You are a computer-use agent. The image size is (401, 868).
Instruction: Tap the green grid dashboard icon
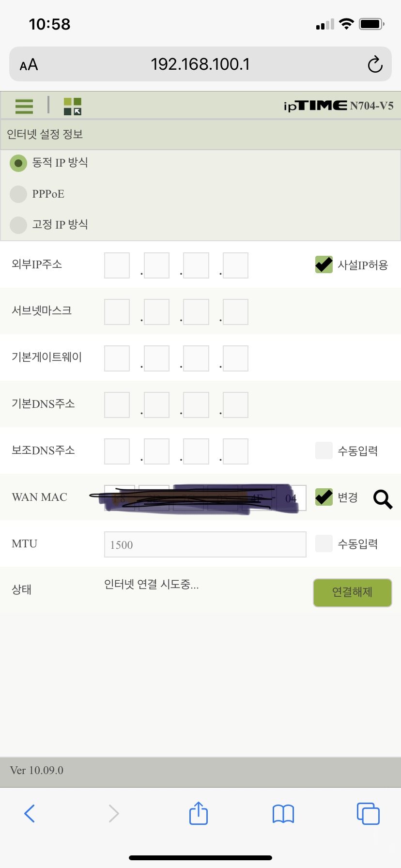click(73, 106)
